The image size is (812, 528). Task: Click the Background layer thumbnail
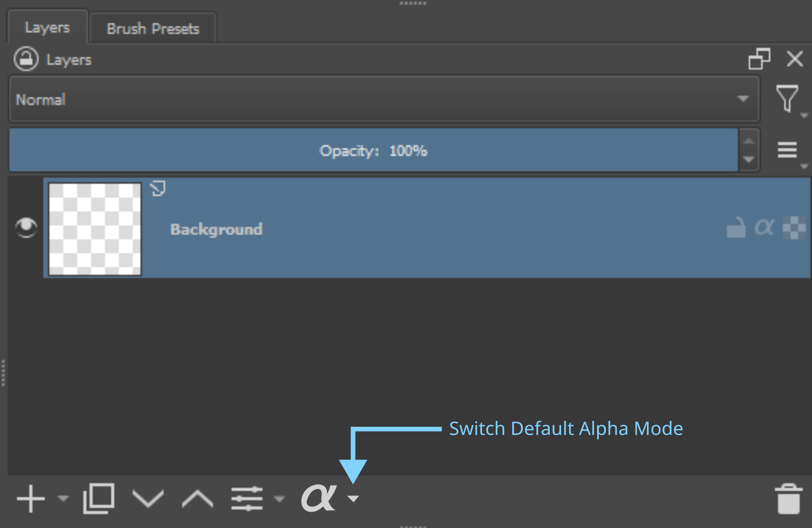(95, 229)
